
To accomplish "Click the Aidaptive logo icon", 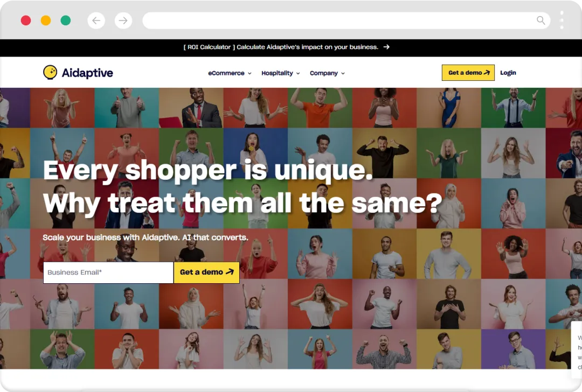I will pos(50,72).
